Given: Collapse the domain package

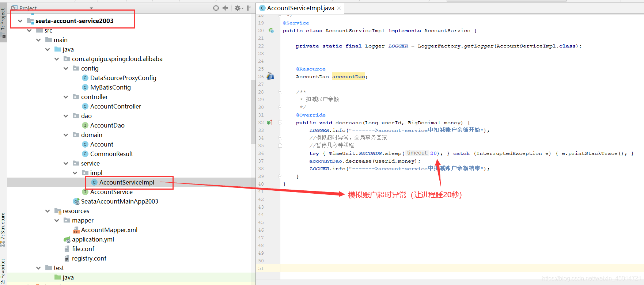Looking at the screenshot, I should pos(66,135).
